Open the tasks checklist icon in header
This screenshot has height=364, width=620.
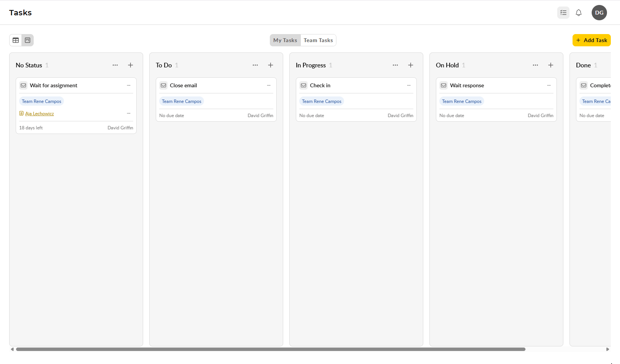[563, 13]
